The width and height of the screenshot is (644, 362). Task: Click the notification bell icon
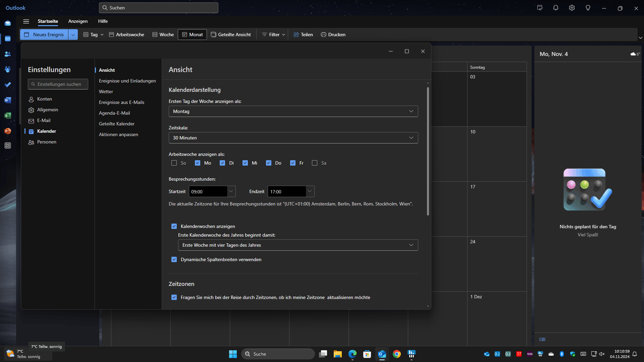click(556, 8)
